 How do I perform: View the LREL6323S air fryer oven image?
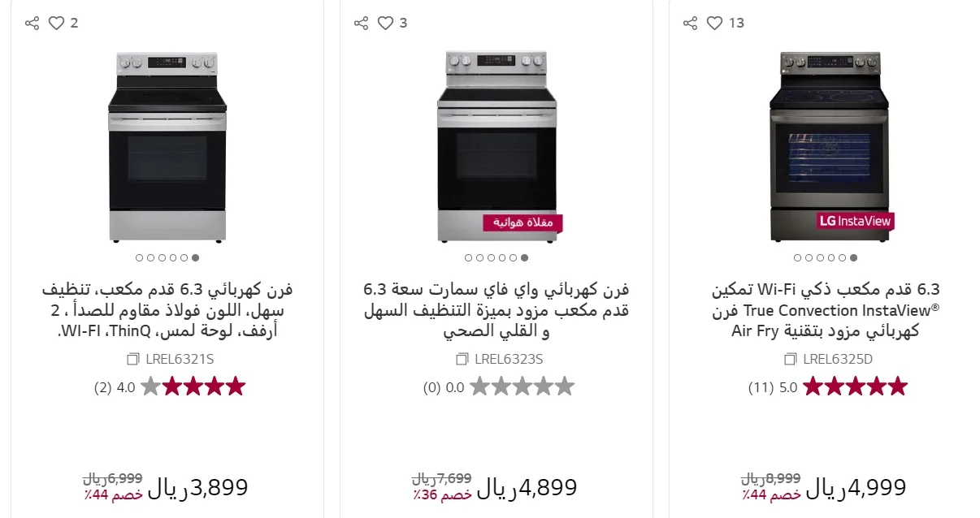pyautogui.click(x=497, y=146)
